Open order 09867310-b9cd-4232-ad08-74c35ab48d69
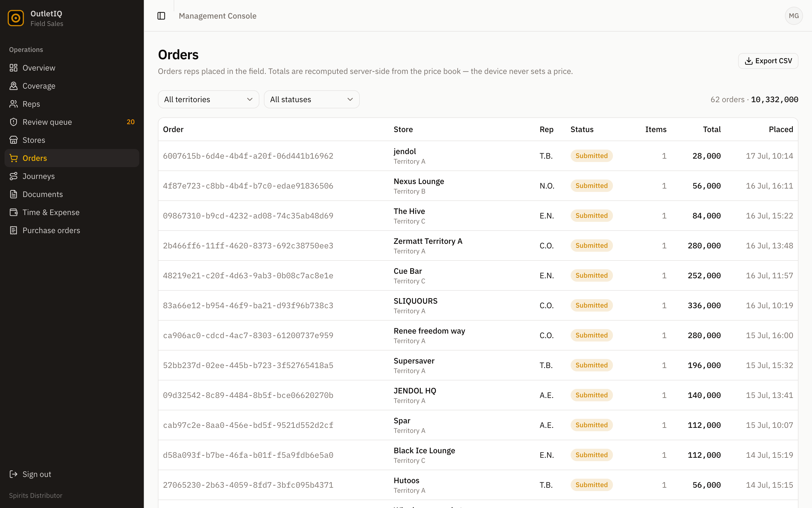 coord(248,216)
